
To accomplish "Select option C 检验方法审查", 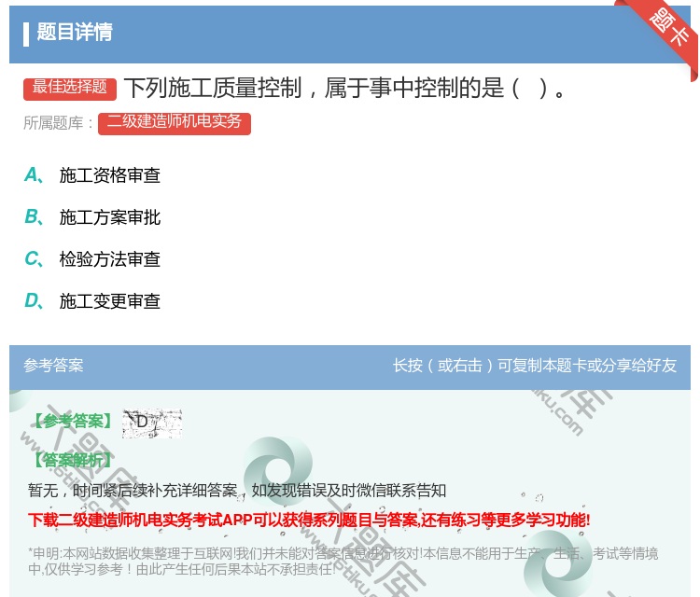I will pos(92,259).
